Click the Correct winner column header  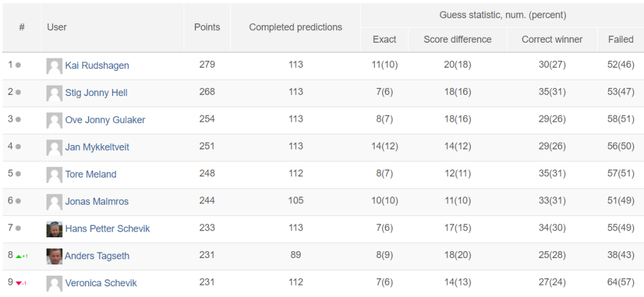[x=552, y=40]
